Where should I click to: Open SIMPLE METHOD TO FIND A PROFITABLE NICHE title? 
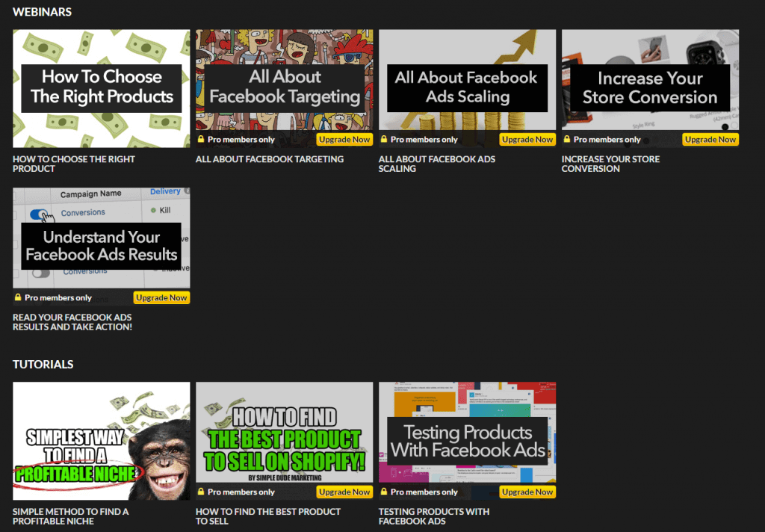click(x=71, y=516)
